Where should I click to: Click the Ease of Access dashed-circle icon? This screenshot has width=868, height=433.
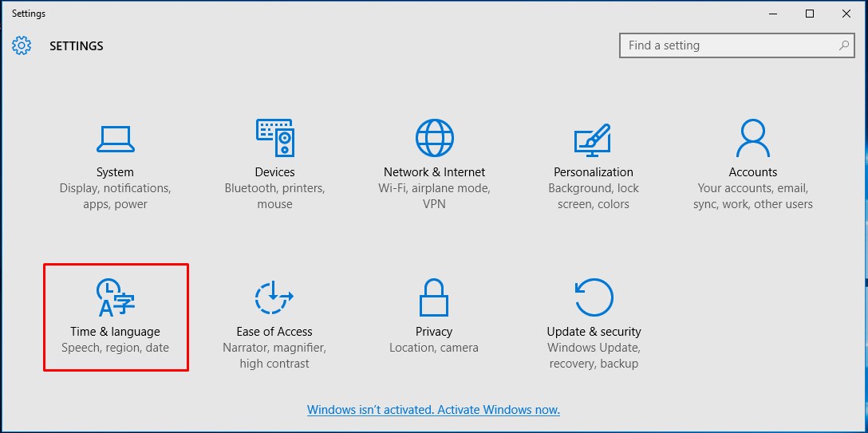coord(274,298)
